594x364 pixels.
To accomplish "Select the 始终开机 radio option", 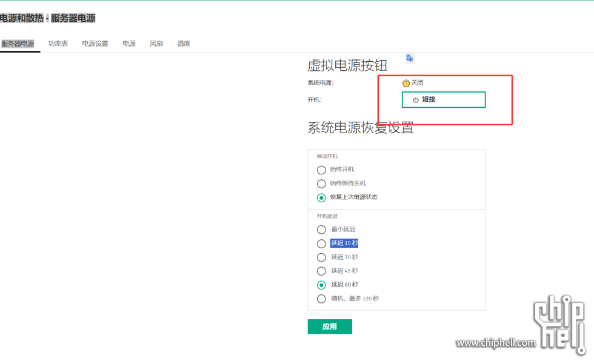I will (321, 170).
